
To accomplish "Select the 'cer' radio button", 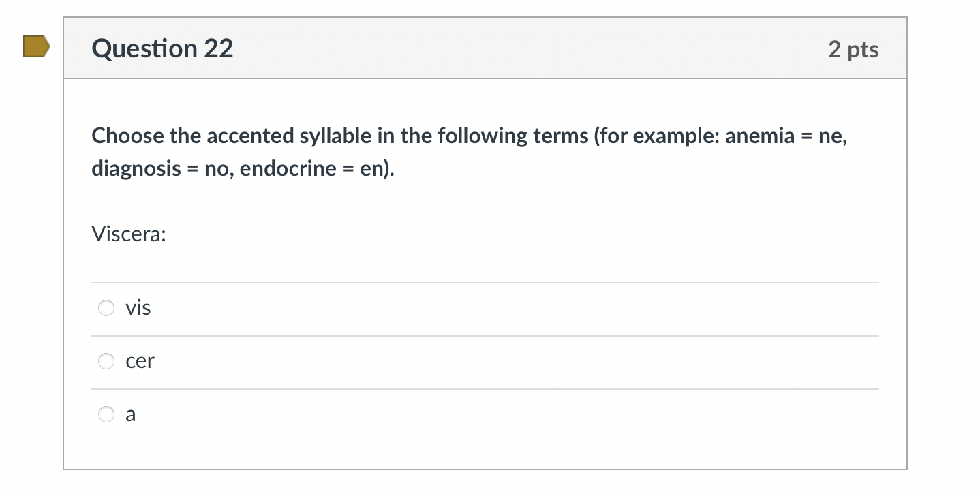I will point(106,362).
